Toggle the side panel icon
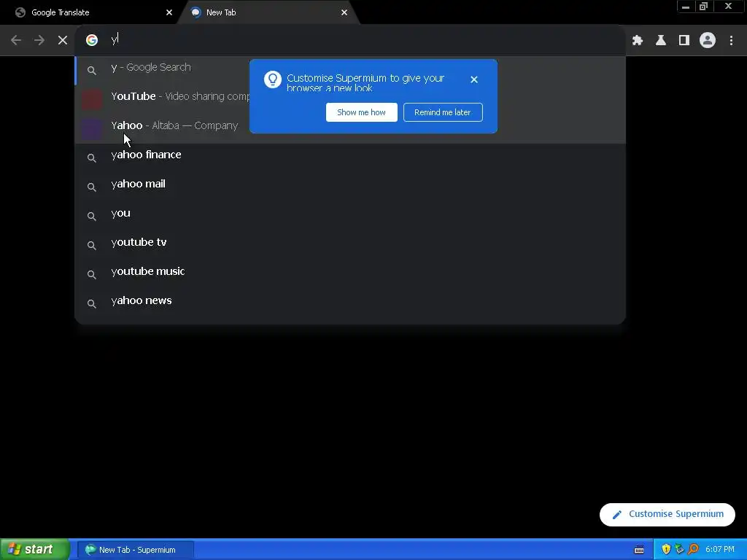Screen dimensions: 747x560 [x=684, y=41]
